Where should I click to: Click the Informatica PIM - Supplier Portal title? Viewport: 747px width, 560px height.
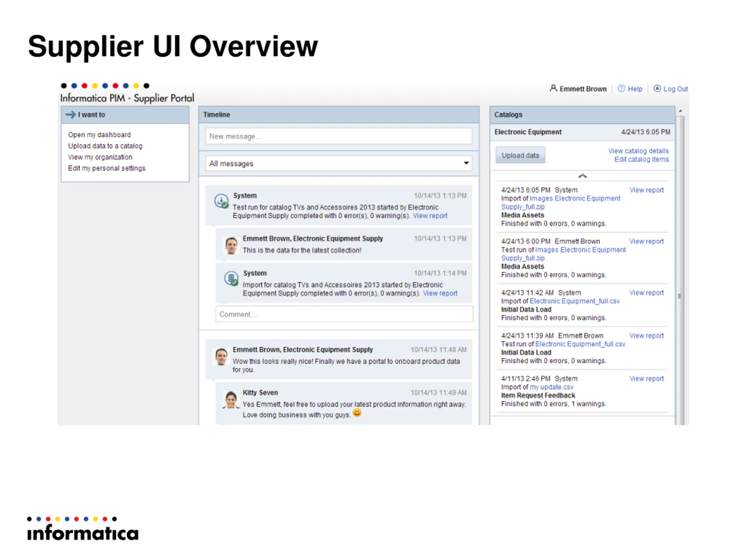[x=127, y=98]
